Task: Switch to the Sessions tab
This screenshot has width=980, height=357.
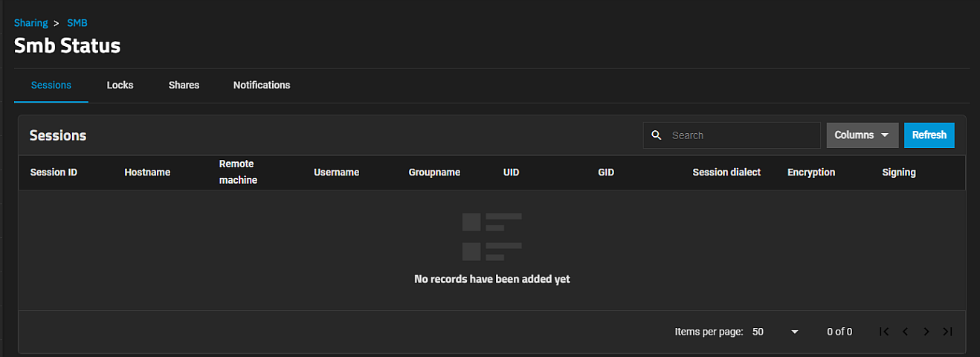Action: point(51,86)
